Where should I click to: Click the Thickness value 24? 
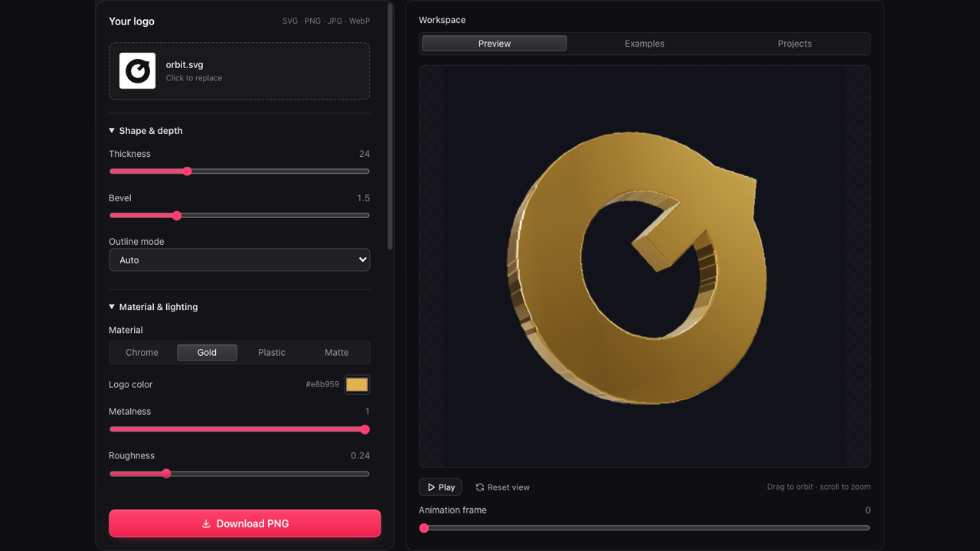tap(364, 154)
